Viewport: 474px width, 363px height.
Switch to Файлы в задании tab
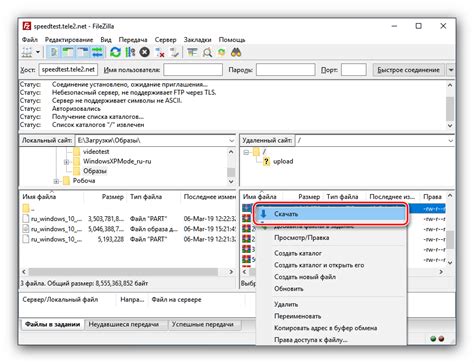coord(53,324)
